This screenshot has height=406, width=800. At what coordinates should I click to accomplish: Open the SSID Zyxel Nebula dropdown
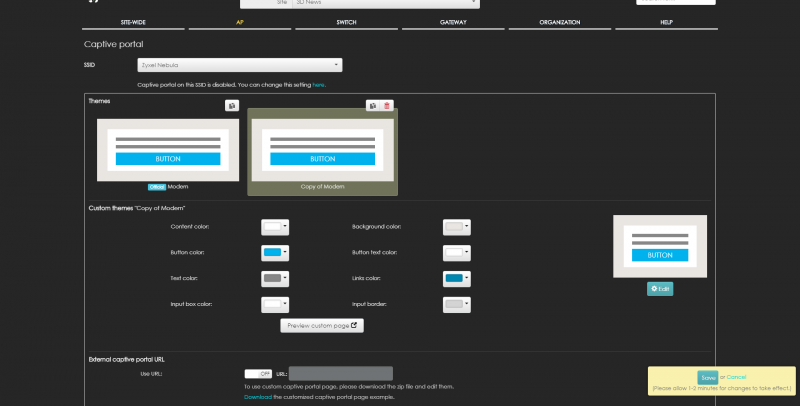(240, 65)
